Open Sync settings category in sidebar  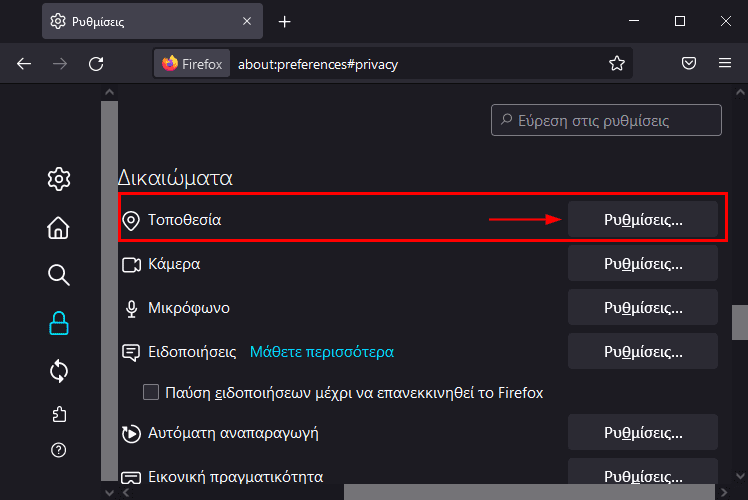tap(59, 371)
